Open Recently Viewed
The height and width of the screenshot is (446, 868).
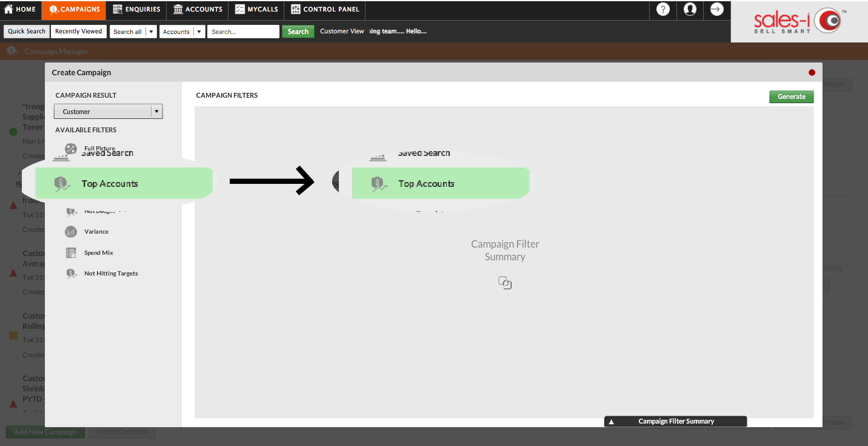[79, 32]
